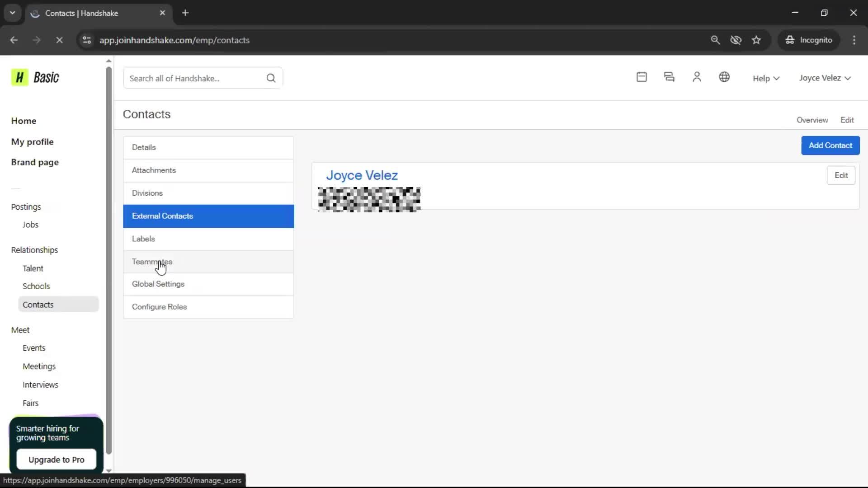The width and height of the screenshot is (868, 488).
Task: Click the Meet section label
Action: point(20,330)
